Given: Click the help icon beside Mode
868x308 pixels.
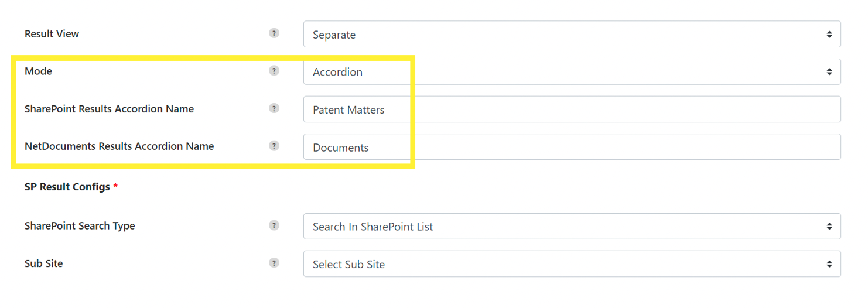Looking at the screenshot, I should pos(274,71).
